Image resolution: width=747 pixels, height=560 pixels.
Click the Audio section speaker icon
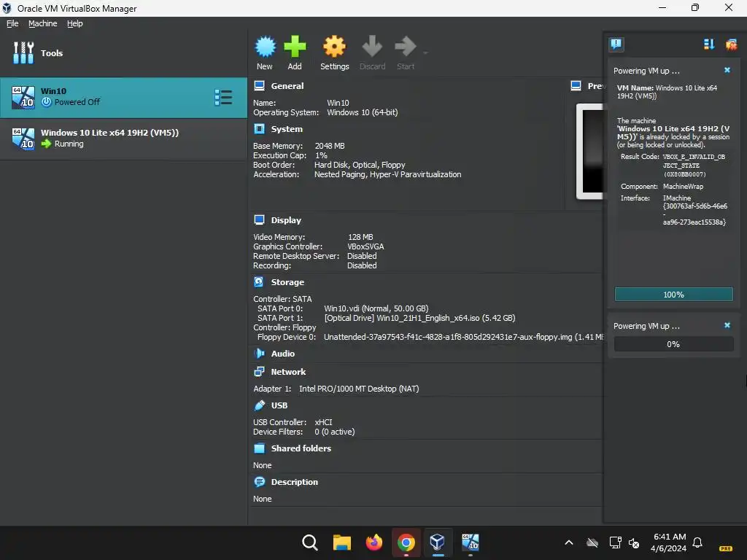point(259,354)
